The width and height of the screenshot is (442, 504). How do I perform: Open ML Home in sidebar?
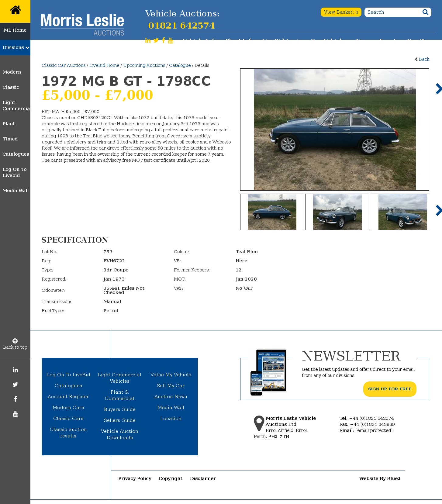tap(15, 30)
